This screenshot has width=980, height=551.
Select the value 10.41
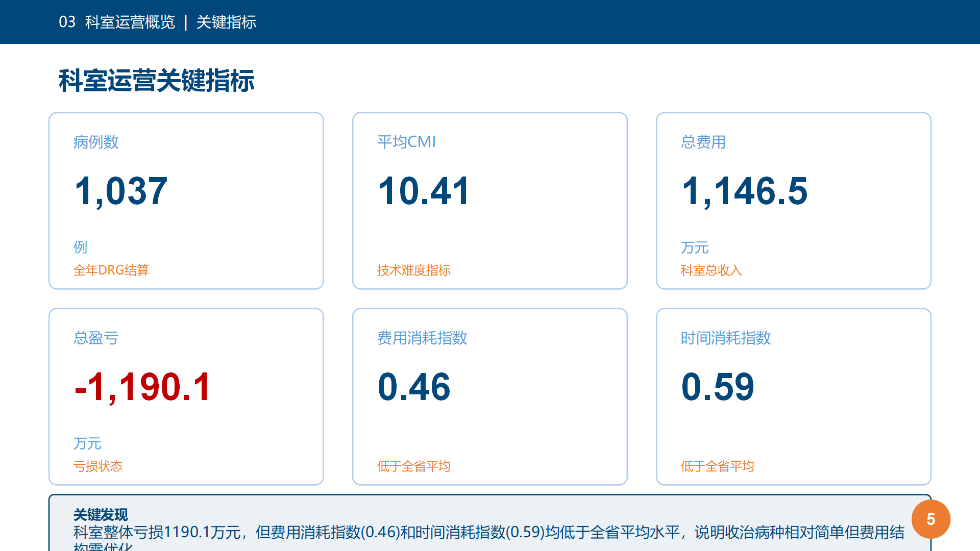coord(424,191)
